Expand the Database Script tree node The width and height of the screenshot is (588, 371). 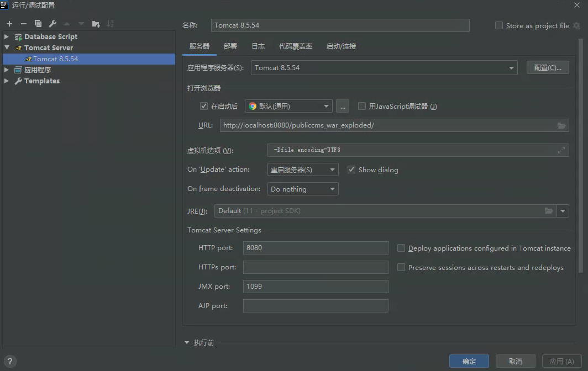coord(7,37)
